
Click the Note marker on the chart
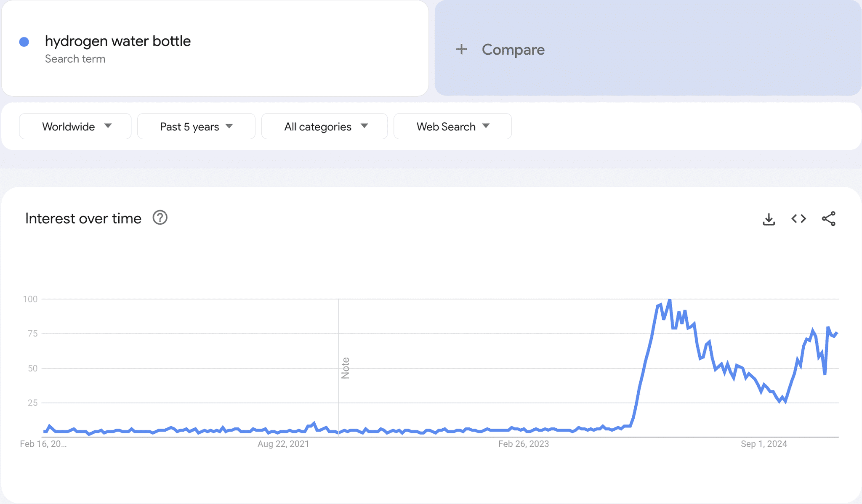pyautogui.click(x=345, y=368)
